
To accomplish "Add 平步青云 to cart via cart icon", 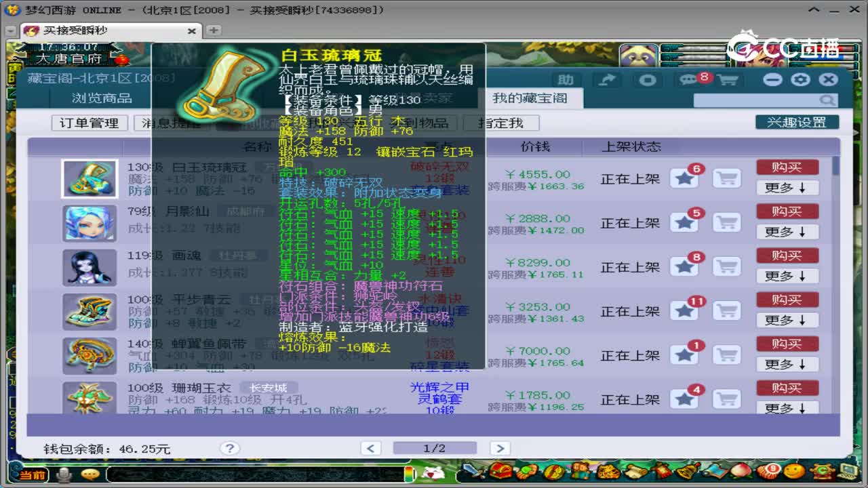I will coord(727,311).
